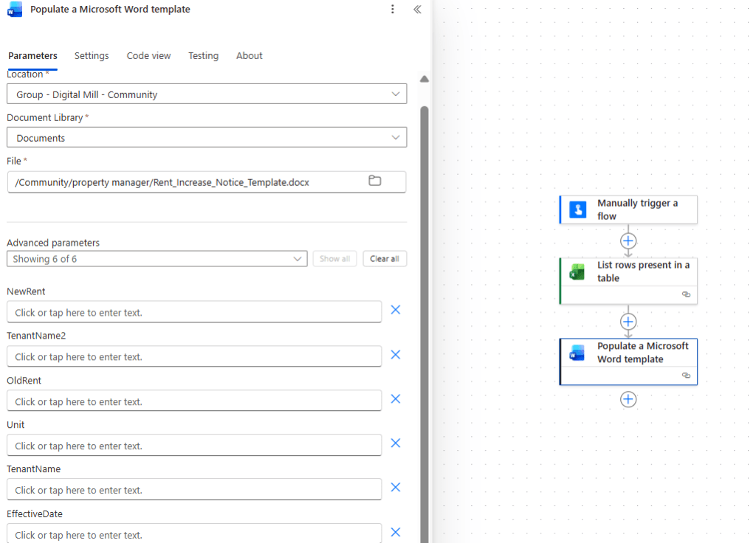Open the file picker folder icon

374,181
